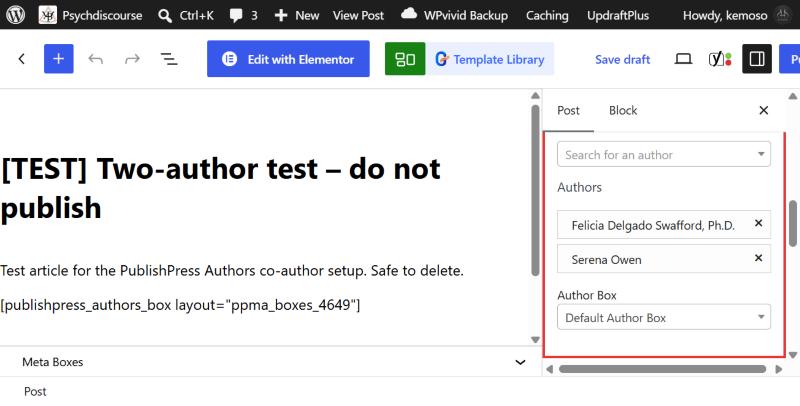Screen dimensions: 800x406
Task: Click the sidebar scrollbar left arrow
Action: pyautogui.click(x=549, y=369)
